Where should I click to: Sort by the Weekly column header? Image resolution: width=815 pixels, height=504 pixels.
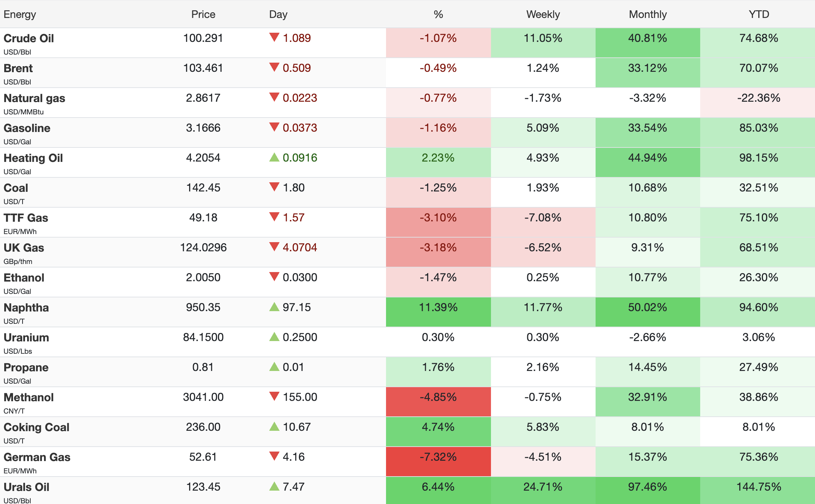click(543, 14)
